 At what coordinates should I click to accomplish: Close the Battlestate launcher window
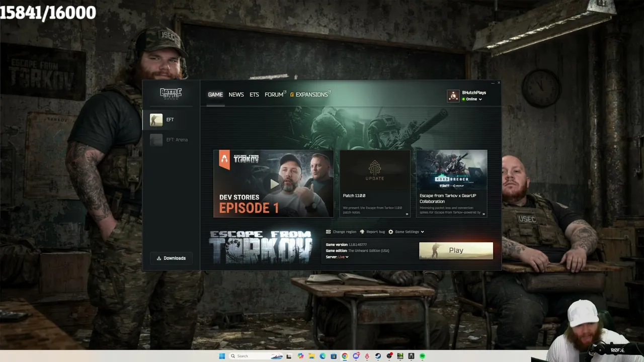(499, 82)
